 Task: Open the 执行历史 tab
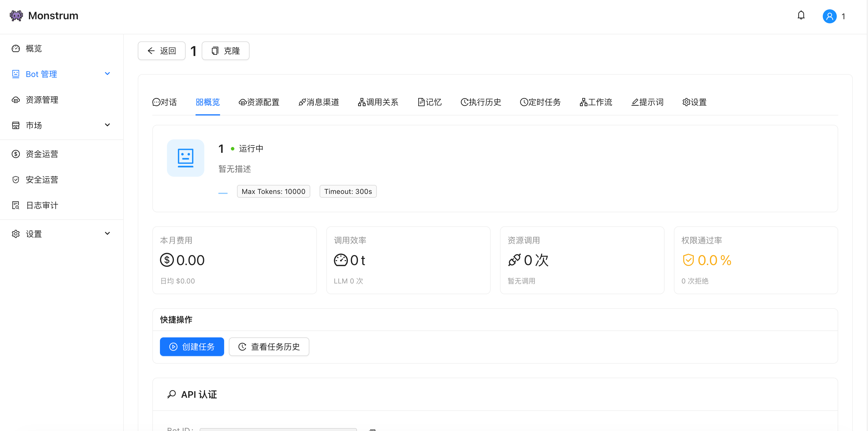tap(481, 102)
